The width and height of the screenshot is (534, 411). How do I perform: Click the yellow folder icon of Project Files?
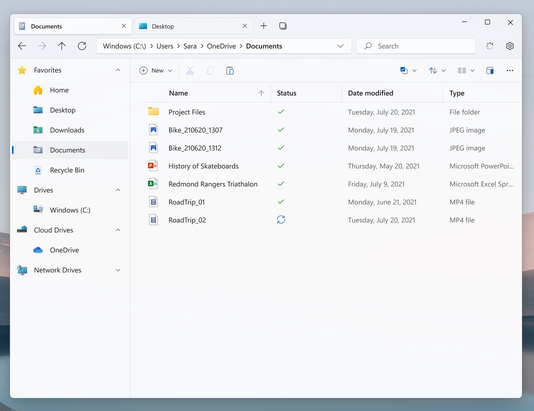coord(153,112)
